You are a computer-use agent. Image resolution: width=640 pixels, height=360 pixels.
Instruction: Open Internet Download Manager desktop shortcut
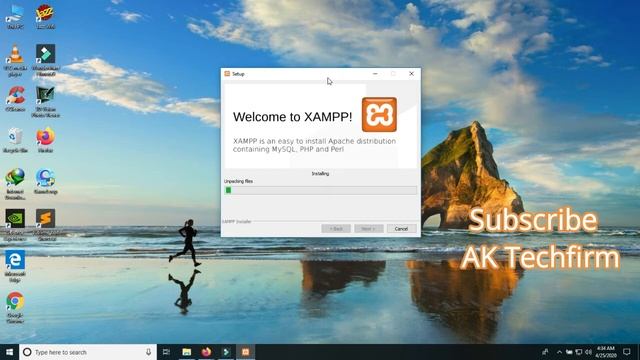pyautogui.click(x=15, y=184)
